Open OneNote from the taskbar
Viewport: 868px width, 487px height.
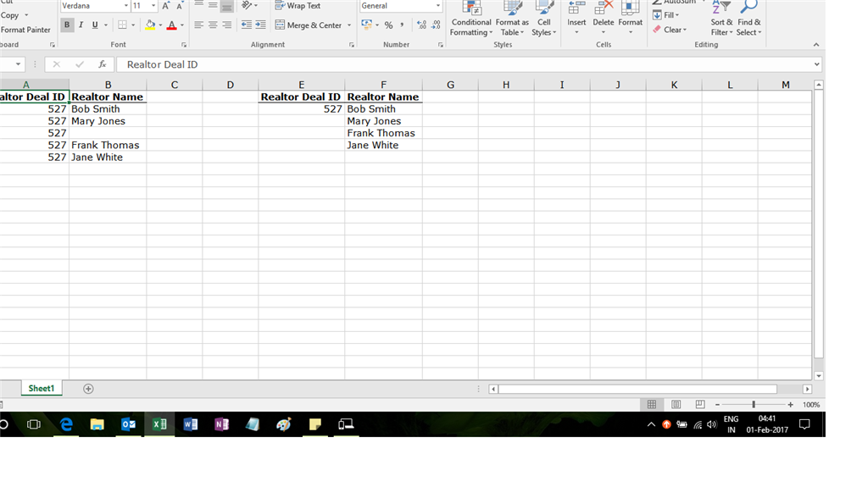[221, 424]
